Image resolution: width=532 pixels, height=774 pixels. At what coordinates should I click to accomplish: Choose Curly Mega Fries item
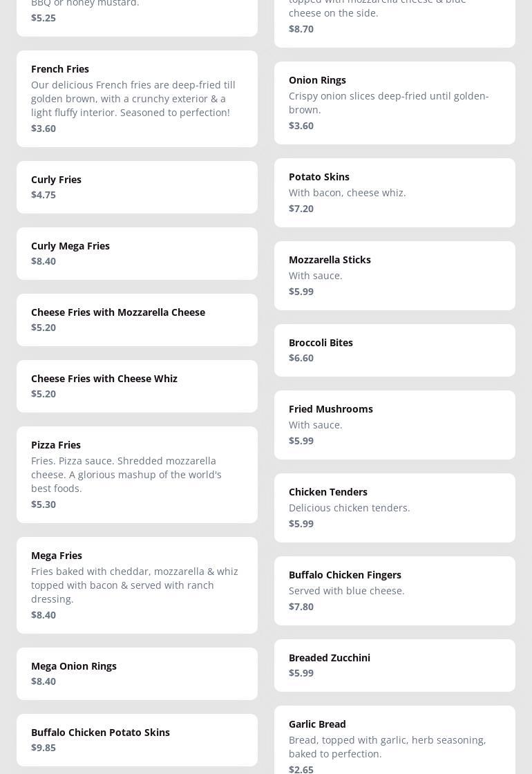click(137, 254)
